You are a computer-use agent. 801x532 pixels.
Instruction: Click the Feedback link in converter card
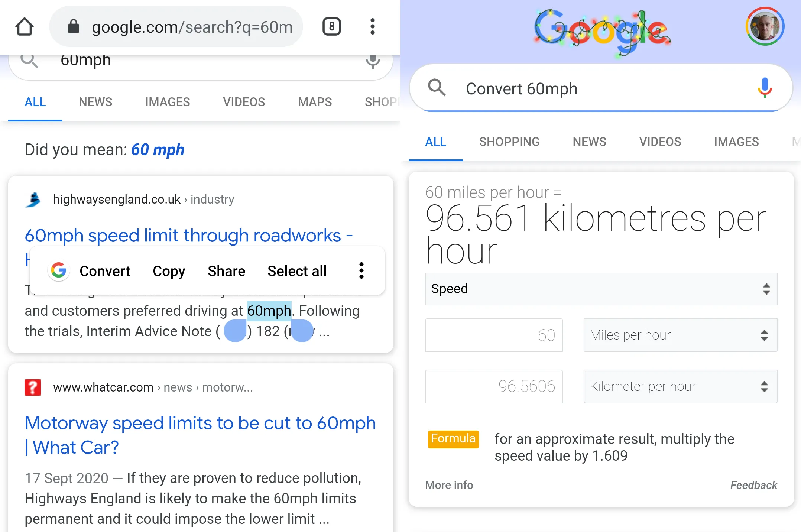coord(753,485)
